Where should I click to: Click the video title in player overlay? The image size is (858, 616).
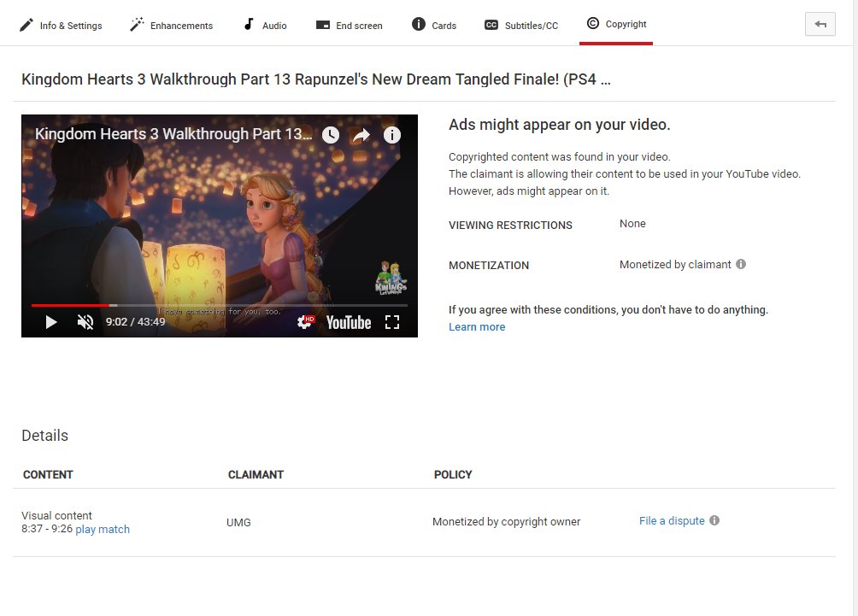(x=173, y=134)
